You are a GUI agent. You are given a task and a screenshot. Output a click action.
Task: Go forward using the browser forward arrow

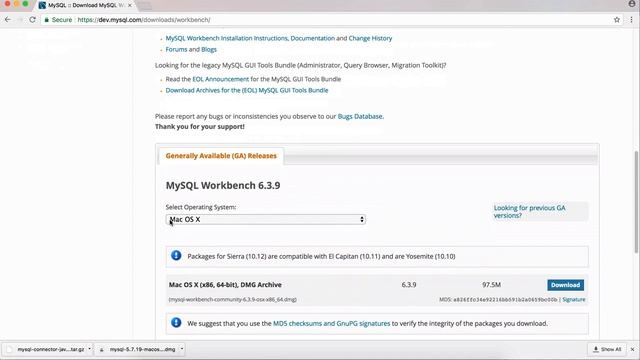coord(20,20)
